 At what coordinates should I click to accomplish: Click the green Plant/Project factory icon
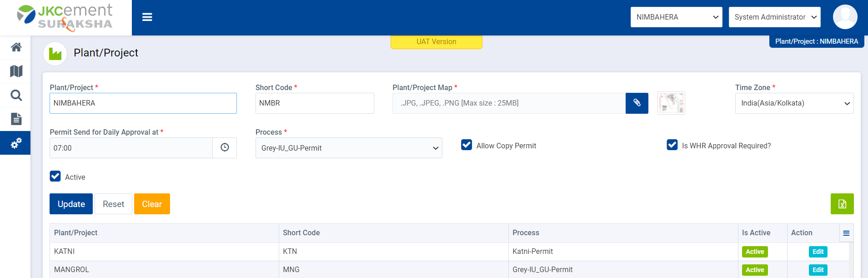point(55,54)
